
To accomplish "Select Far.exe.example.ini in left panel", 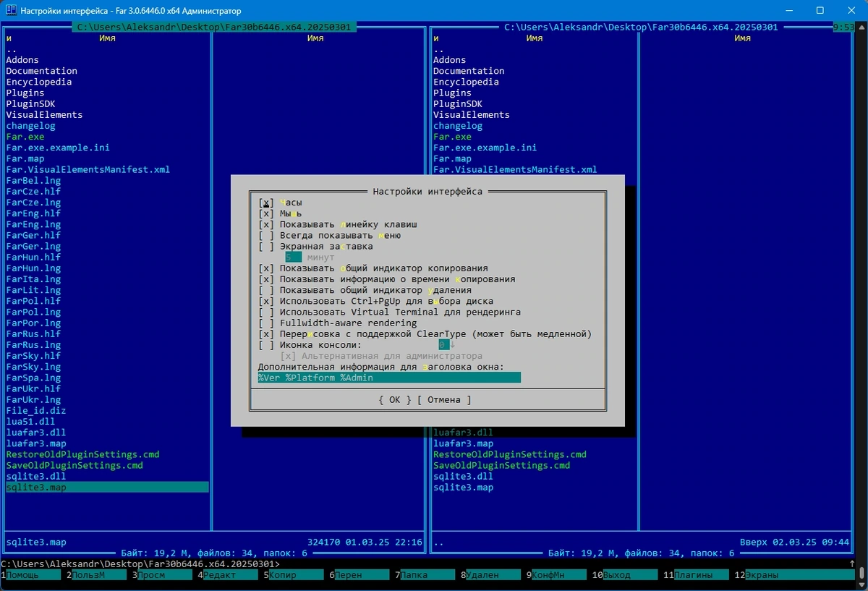I will click(58, 148).
